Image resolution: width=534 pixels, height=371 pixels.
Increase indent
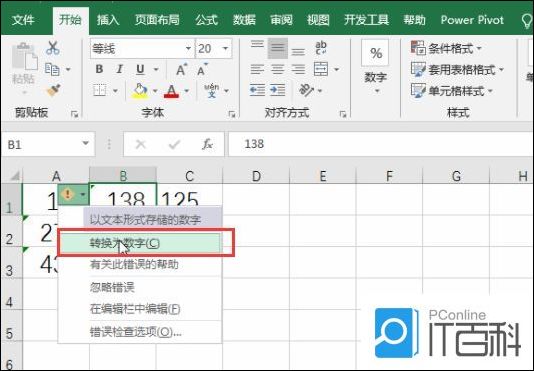pyautogui.click(x=278, y=90)
